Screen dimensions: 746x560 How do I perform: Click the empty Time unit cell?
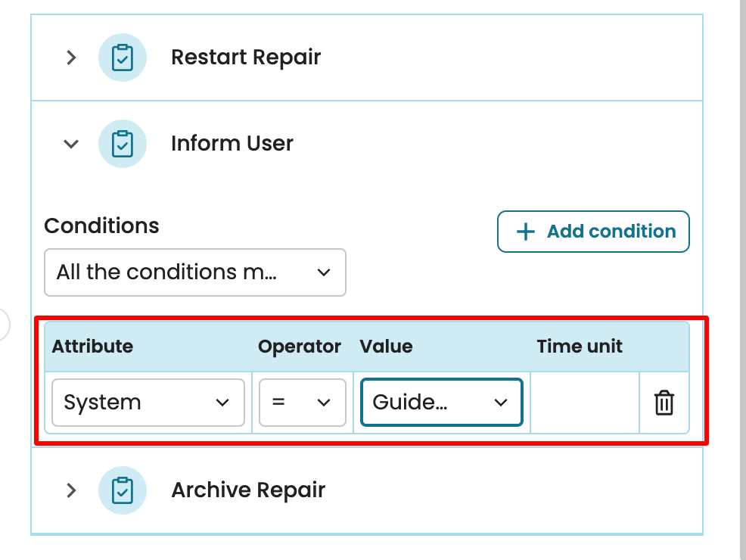click(x=584, y=403)
